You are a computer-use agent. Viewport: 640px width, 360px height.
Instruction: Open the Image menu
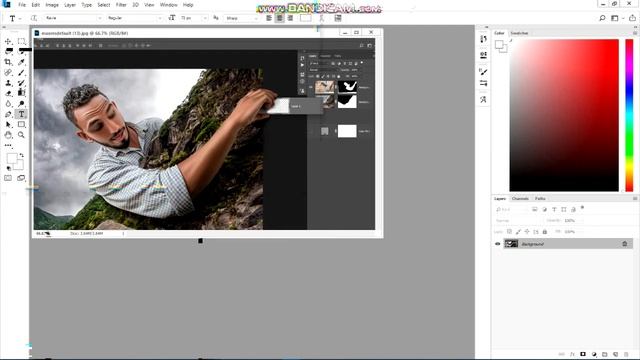pyautogui.click(x=52, y=5)
